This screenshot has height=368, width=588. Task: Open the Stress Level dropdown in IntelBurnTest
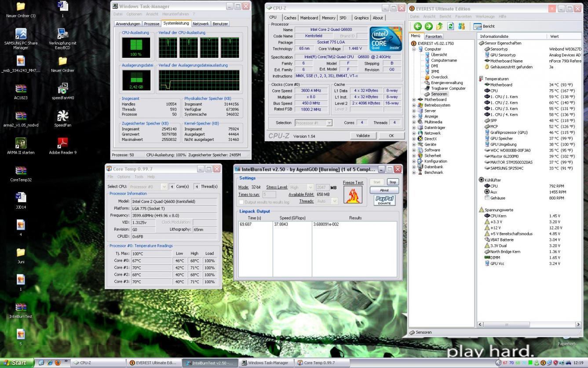pyautogui.click(x=310, y=187)
